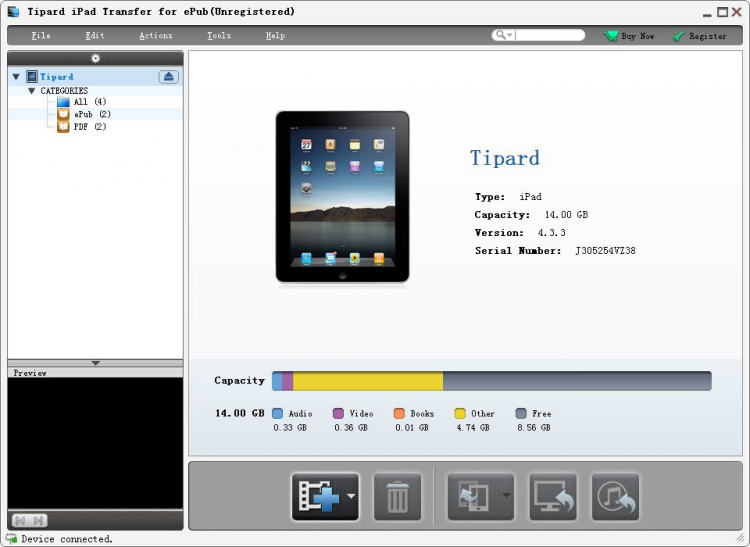750x547 pixels.
Task: Select the All (4) category
Action: [x=89, y=102]
